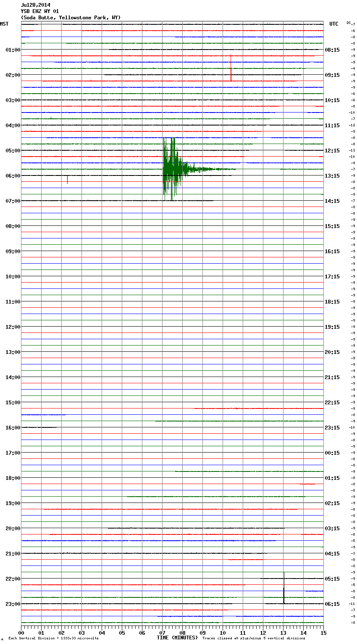Click the 16:15 UTC time label

(x=332, y=251)
